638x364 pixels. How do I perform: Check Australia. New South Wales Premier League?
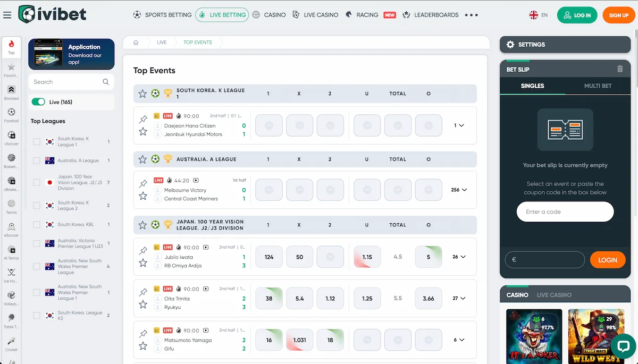[37, 266]
